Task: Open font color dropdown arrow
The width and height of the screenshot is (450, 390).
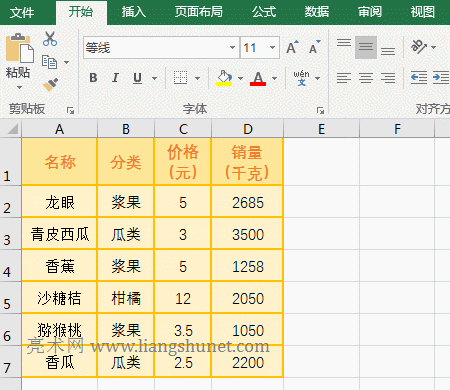Action: coord(274,78)
